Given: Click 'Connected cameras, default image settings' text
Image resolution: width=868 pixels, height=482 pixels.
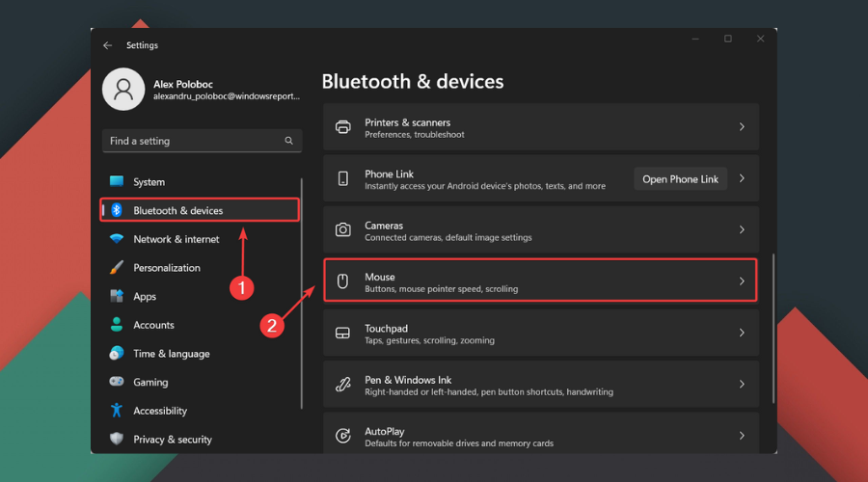Looking at the screenshot, I should pyautogui.click(x=448, y=237).
